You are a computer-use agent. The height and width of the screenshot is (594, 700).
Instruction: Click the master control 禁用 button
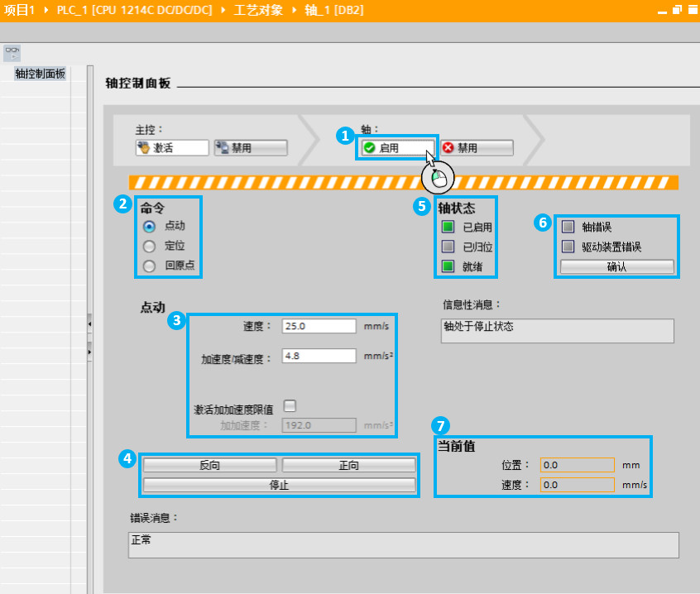click(251, 148)
